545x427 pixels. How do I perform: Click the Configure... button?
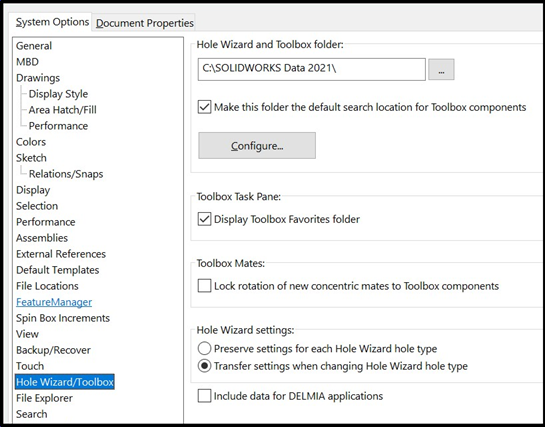(257, 146)
